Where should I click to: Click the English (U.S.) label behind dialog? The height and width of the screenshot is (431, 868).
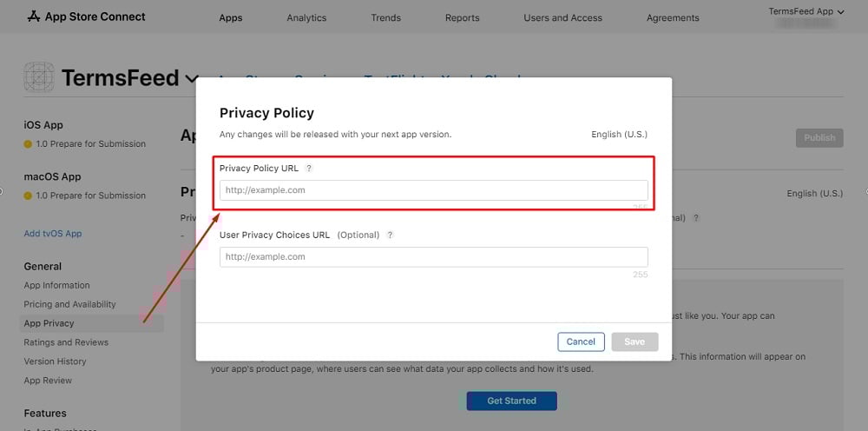coord(815,193)
